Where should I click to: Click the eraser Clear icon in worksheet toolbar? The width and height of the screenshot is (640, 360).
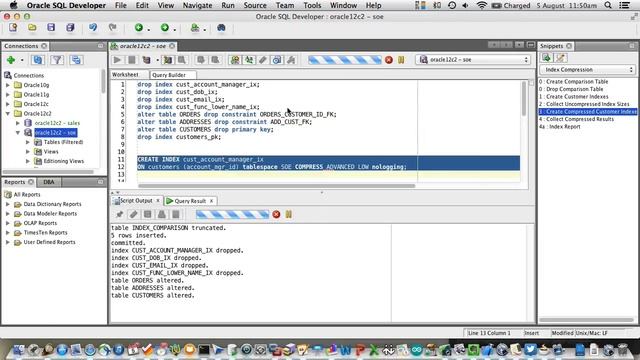pyautogui.click(x=263, y=60)
